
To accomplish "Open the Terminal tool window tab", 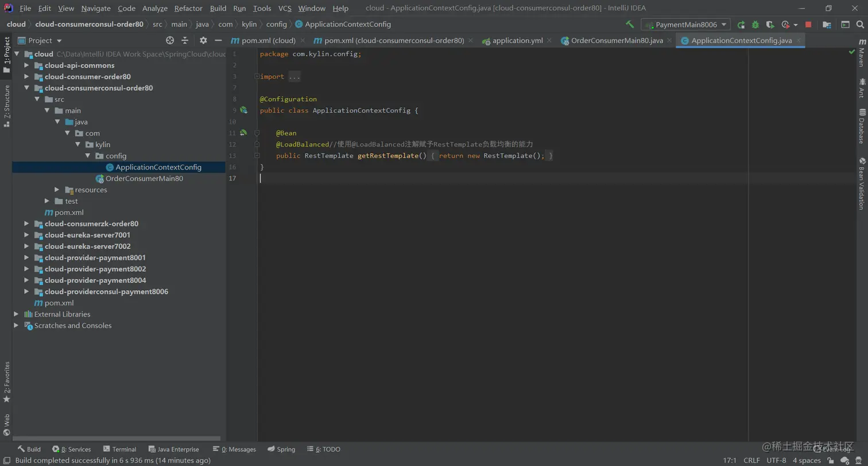I will 119,449.
